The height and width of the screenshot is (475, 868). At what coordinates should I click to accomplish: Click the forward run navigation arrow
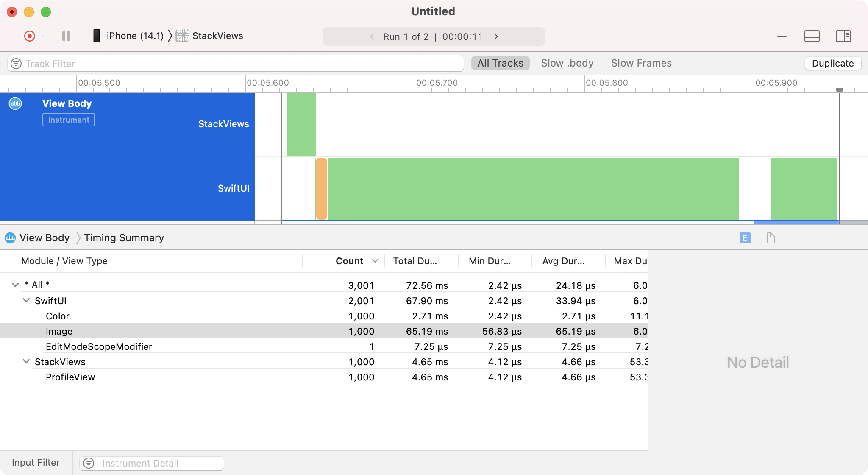tap(496, 36)
